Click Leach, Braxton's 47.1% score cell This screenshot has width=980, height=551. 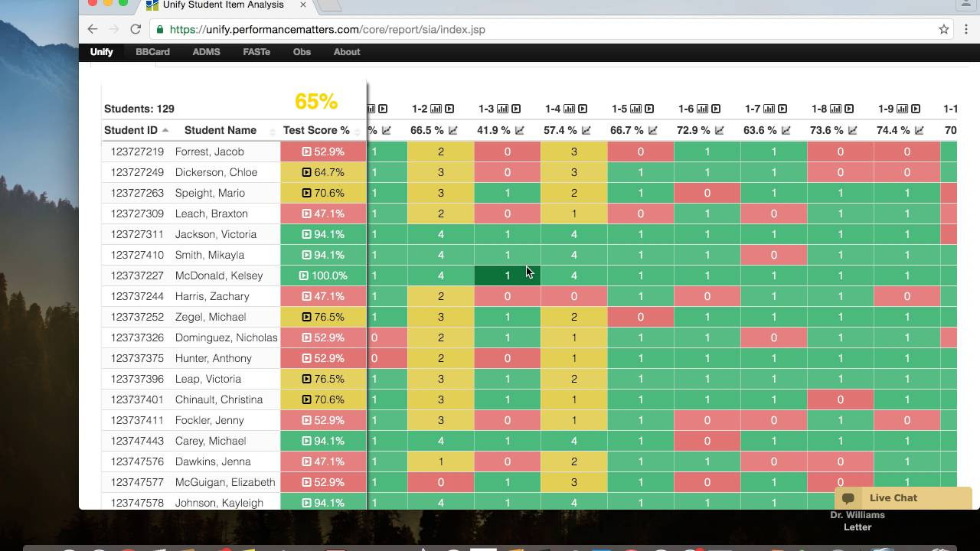tap(323, 214)
